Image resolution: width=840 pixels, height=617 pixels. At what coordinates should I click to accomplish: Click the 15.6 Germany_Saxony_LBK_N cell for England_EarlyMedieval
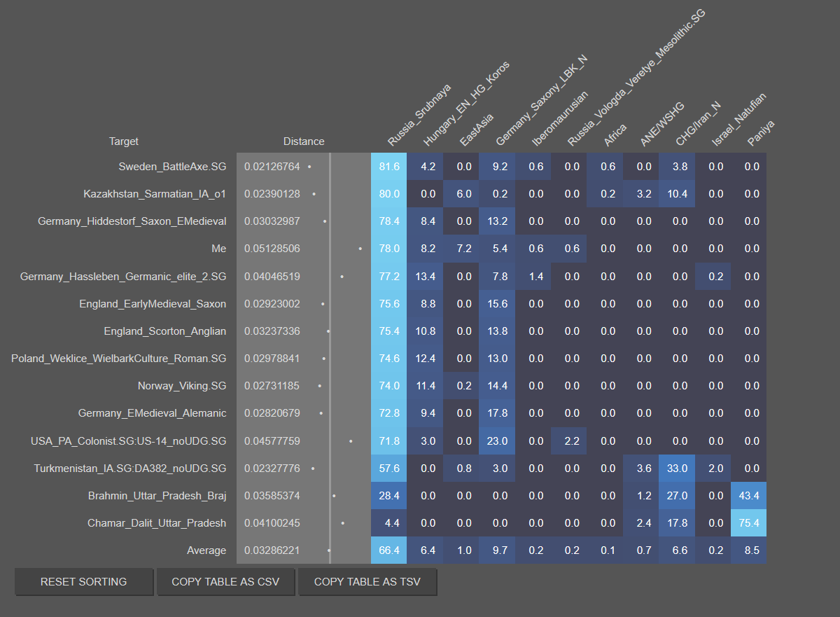click(x=497, y=304)
